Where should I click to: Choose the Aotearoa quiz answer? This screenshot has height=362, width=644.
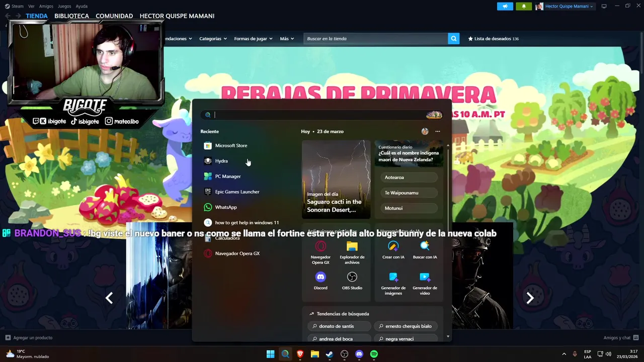(x=408, y=177)
